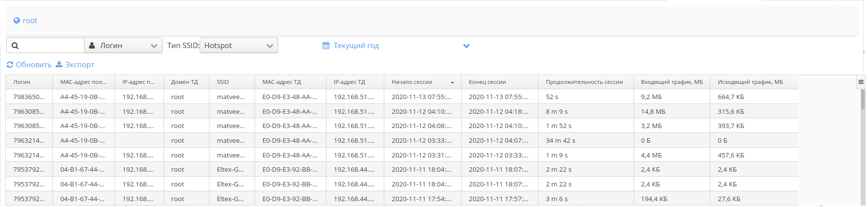
Task: Click the calendar icon for date range
Action: click(326, 46)
